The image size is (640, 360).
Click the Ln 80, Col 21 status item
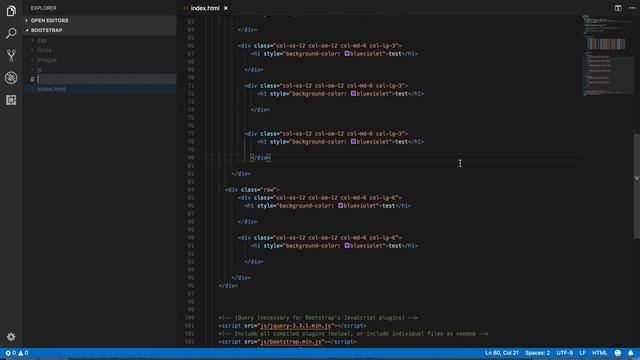click(x=502, y=353)
